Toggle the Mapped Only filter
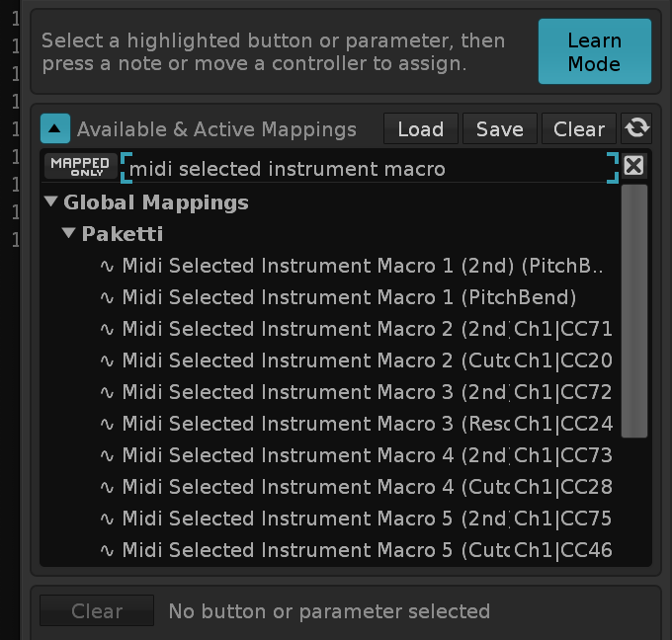This screenshot has width=672, height=640. coord(80,166)
